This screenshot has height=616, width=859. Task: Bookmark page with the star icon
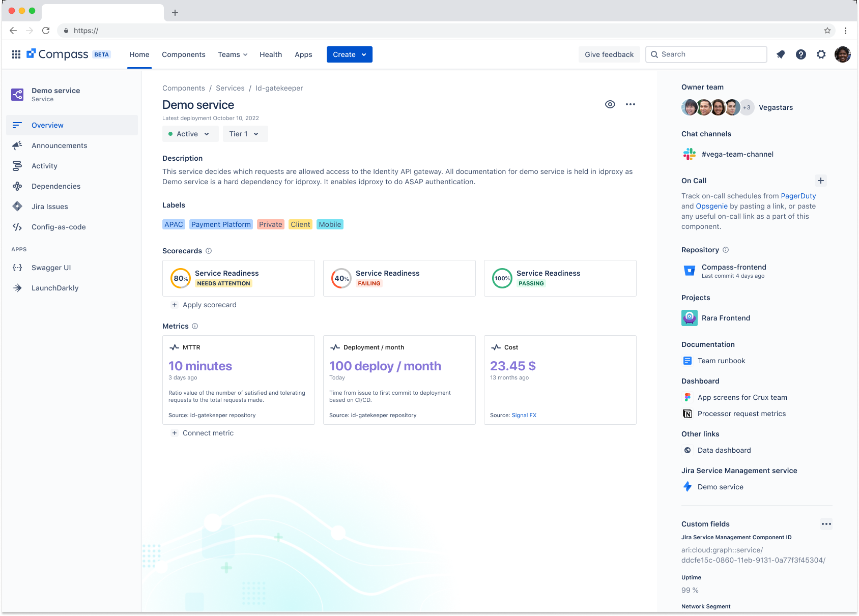[x=827, y=31]
